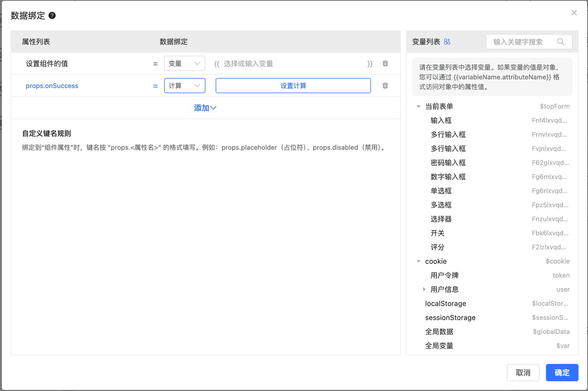The image size is (588, 391).
Task: Click the variable list layout toggle icon
Action: click(x=447, y=41)
